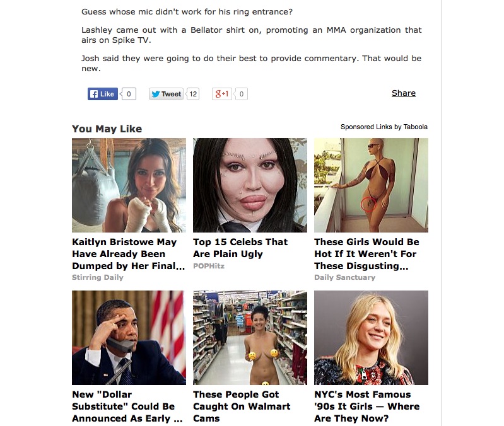This screenshot has width=504, height=426.
Task: Open 'Top 15 Celebs That Are Plain Ugly'
Action: pos(240,248)
